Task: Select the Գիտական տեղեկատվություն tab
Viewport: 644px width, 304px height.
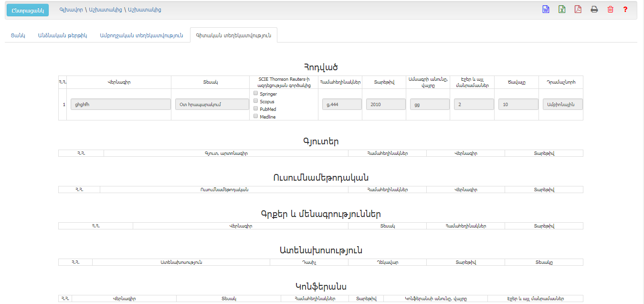Action: pos(233,35)
